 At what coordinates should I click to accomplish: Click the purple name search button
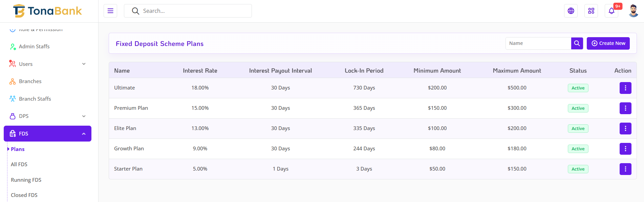pyautogui.click(x=577, y=43)
